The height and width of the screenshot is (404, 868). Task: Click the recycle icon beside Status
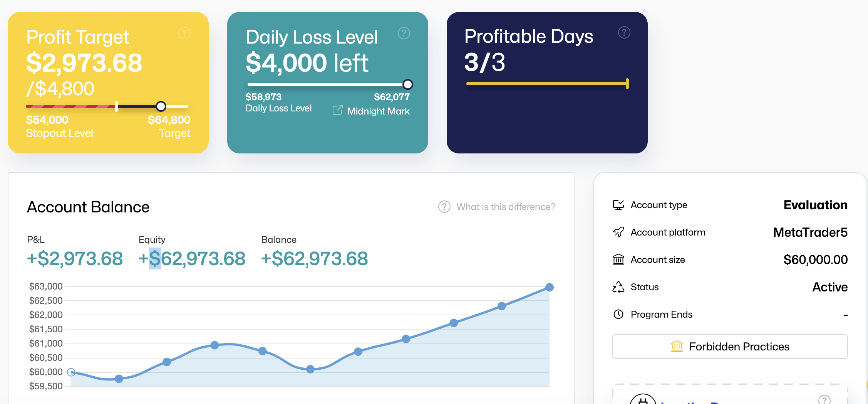(618, 287)
